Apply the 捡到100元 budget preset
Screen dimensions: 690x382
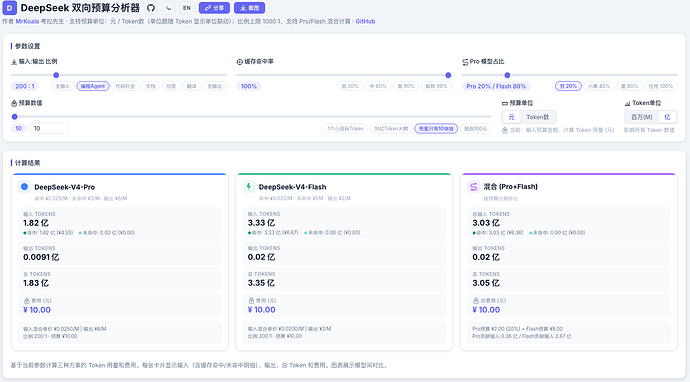[476, 129]
